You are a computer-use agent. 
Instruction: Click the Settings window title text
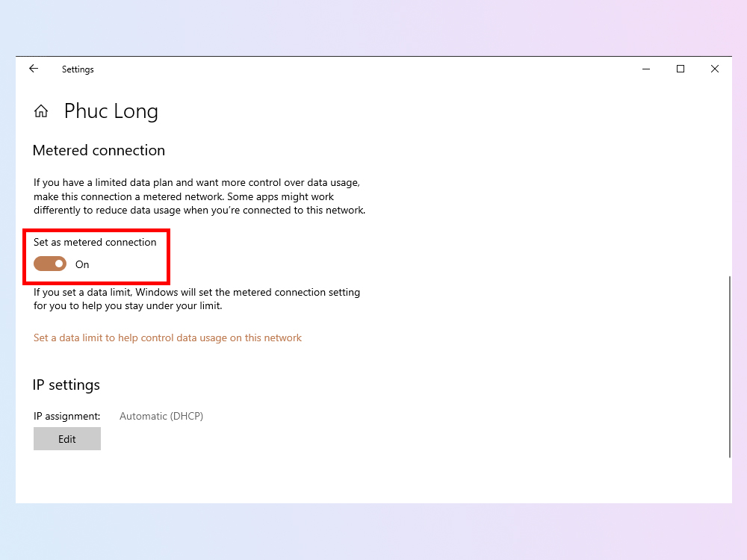[78, 69]
